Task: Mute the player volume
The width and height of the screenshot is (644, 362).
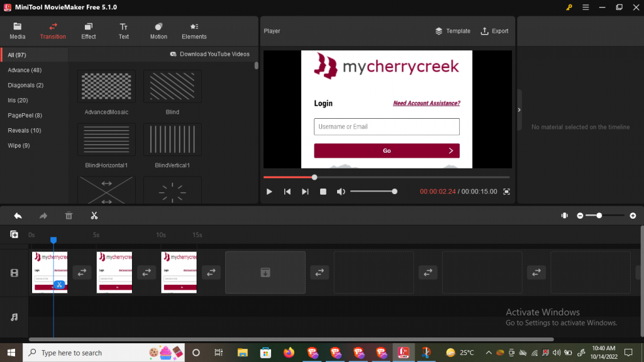Action: [341, 192]
